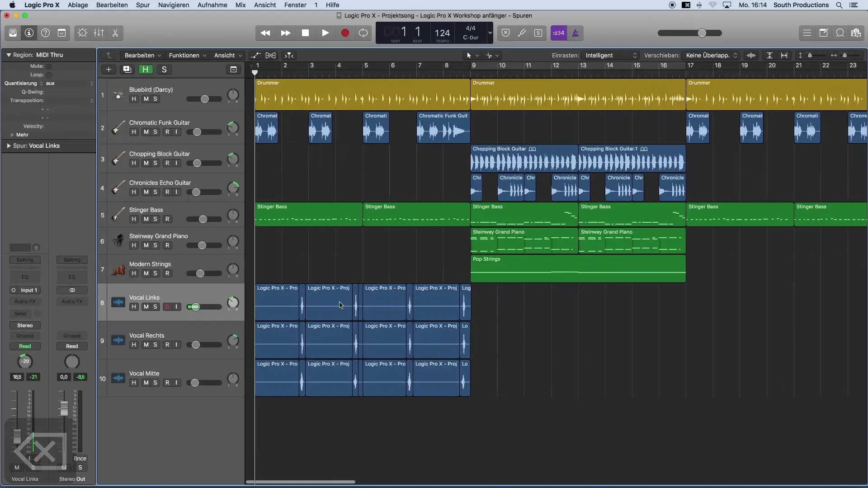Screen dimensions: 868x488
Task: Toggle the Flex view button
Action: pyautogui.click(x=270, y=55)
